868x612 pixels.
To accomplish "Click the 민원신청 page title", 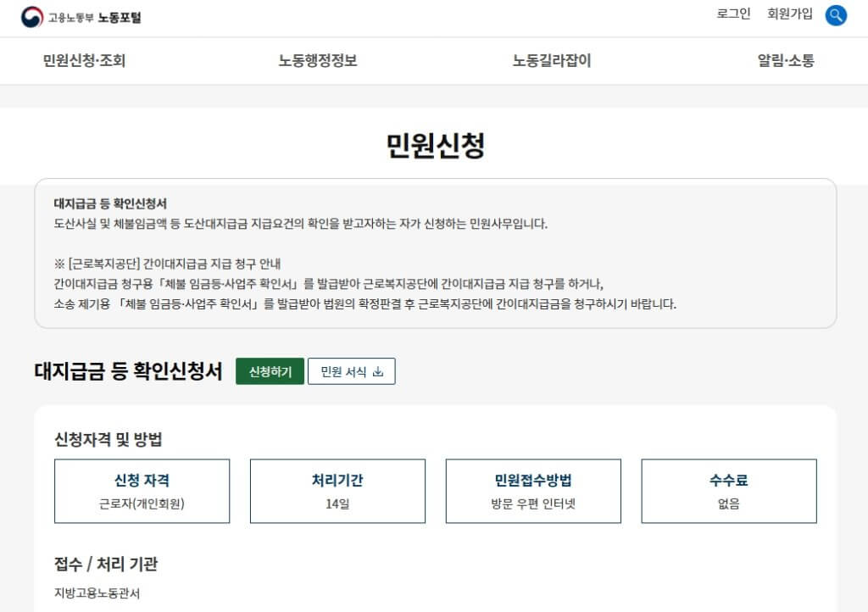I will 435,146.
